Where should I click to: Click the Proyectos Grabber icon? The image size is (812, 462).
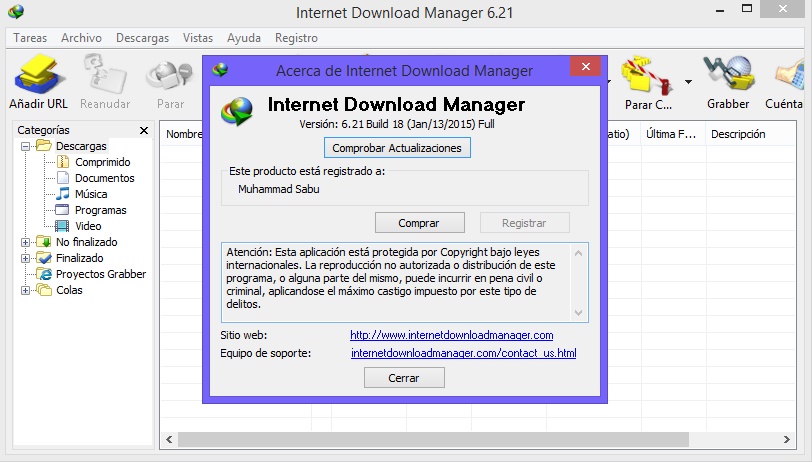coord(44,274)
